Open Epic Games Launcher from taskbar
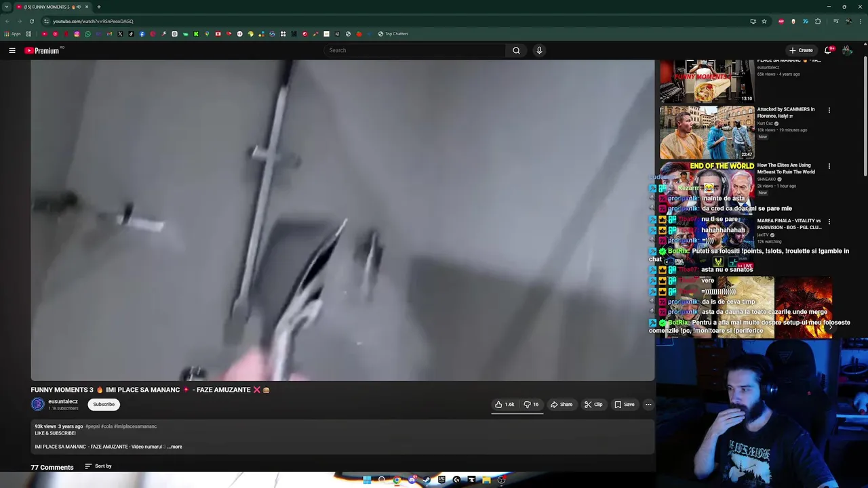The width and height of the screenshot is (868, 488). click(x=441, y=479)
